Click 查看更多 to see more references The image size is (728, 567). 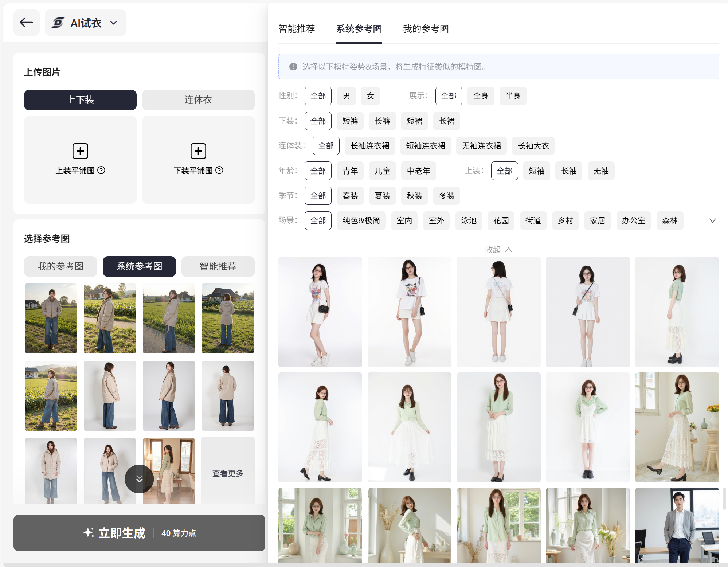pyautogui.click(x=228, y=473)
